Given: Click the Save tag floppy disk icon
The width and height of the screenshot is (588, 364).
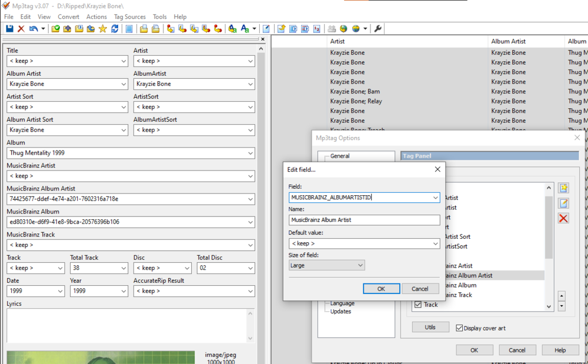Looking at the screenshot, I should [9, 28].
